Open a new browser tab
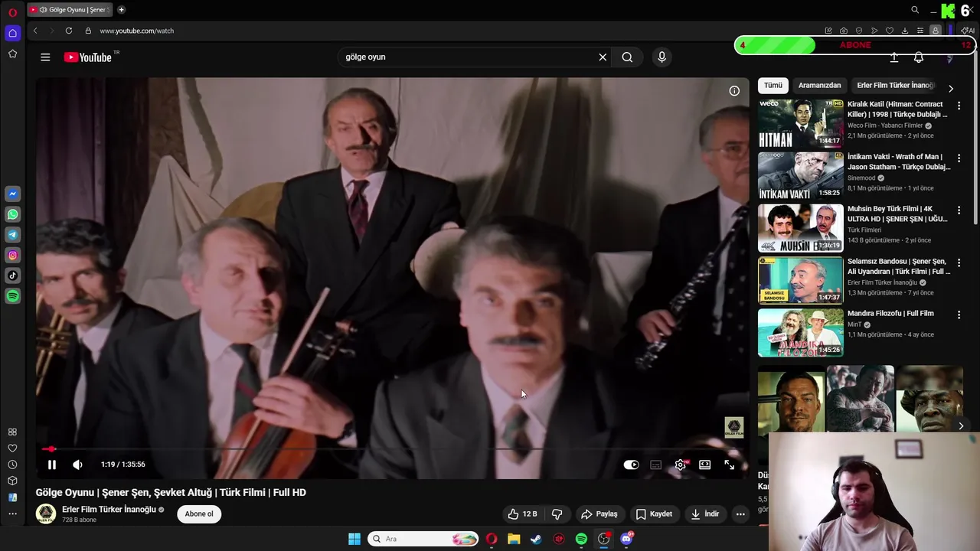The width and height of the screenshot is (980, 551). pyautogui.click(x=121, y=10)
